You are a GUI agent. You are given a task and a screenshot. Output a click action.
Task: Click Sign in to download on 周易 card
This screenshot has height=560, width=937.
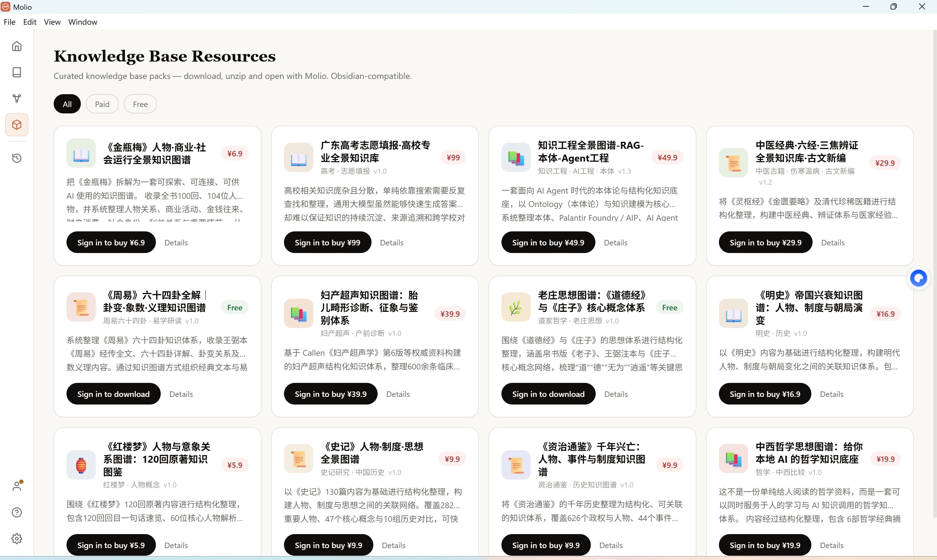114,394
